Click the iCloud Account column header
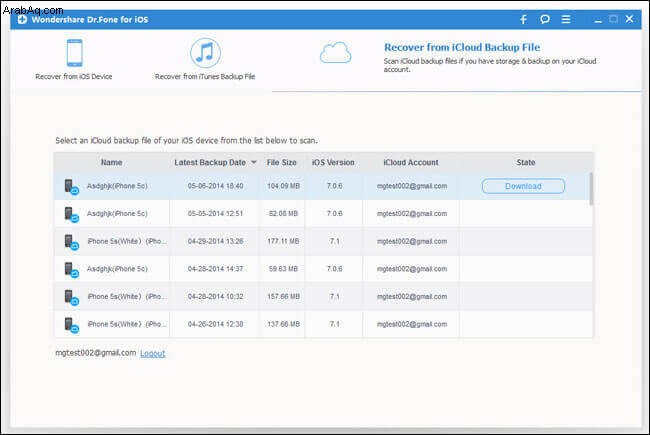650x435 pixels. click(x=411, y=163)
